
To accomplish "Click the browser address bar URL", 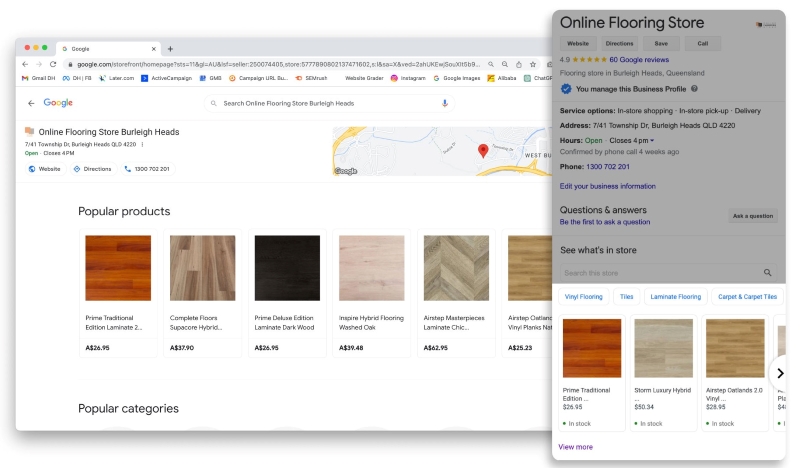I will click(x=278, y=64).
